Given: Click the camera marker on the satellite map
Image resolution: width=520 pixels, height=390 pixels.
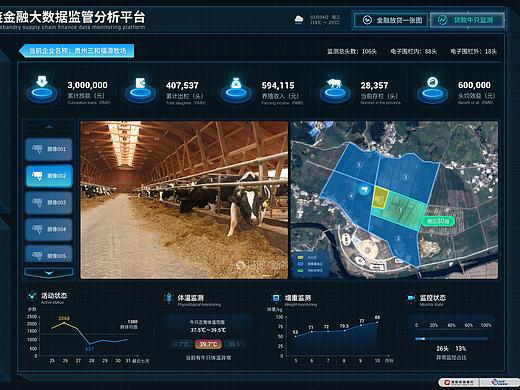Looking at the screenshot, I should coord(365,190).
